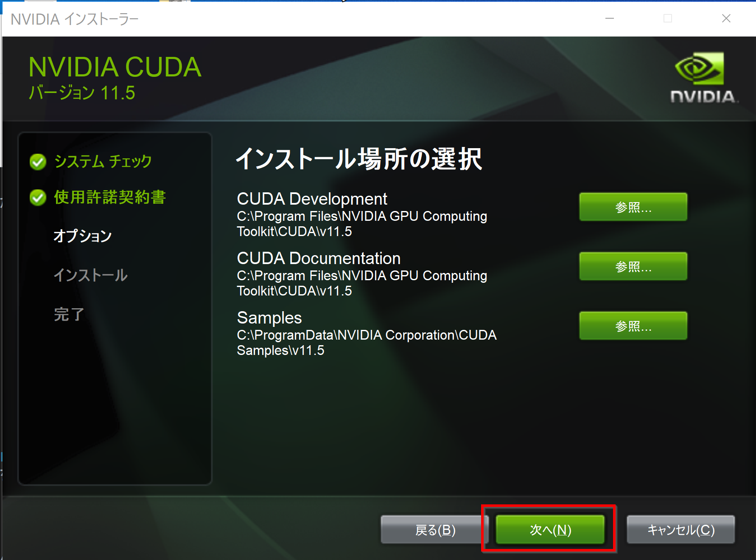Screen dimensions: 756x560
Task: Select the 完了 step
Action: coord(69,314)
